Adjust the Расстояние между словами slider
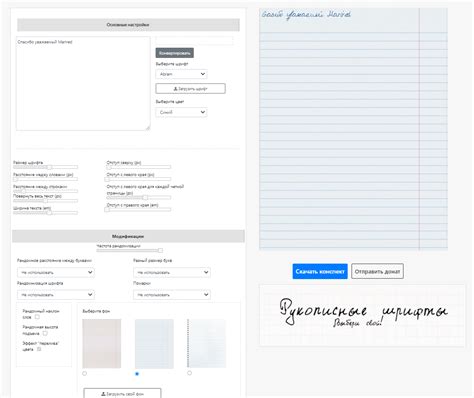Screen dimensions: 474x398 point(46,179)
